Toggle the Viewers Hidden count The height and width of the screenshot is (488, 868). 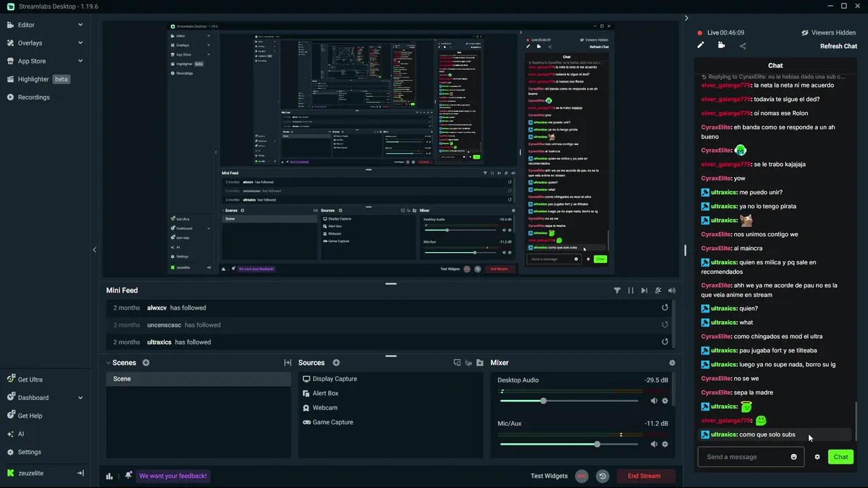point(828,33)
